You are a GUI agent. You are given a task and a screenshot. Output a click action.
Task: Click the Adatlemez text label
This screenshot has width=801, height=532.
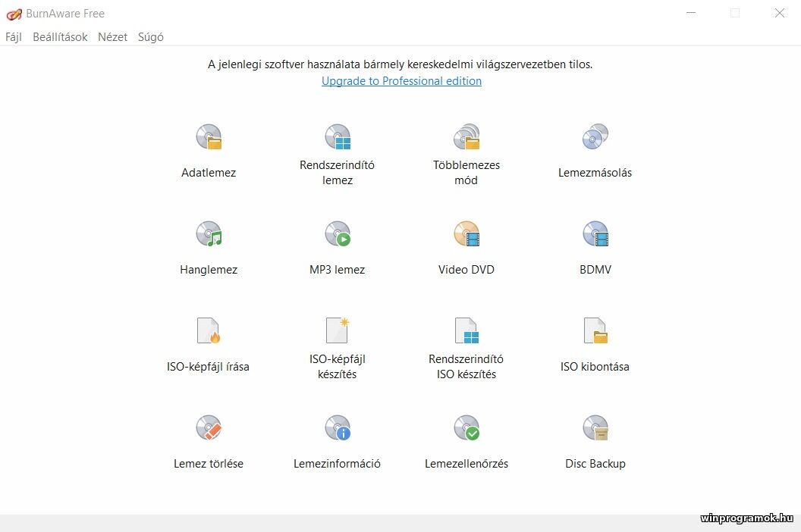point(209,173)
